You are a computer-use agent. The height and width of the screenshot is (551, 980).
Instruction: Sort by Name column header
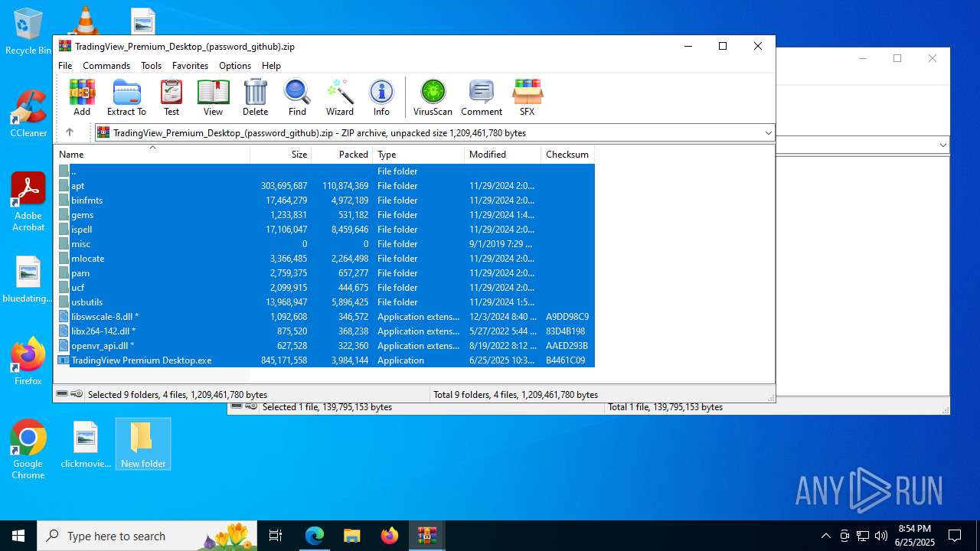click(x=153, y=154)
